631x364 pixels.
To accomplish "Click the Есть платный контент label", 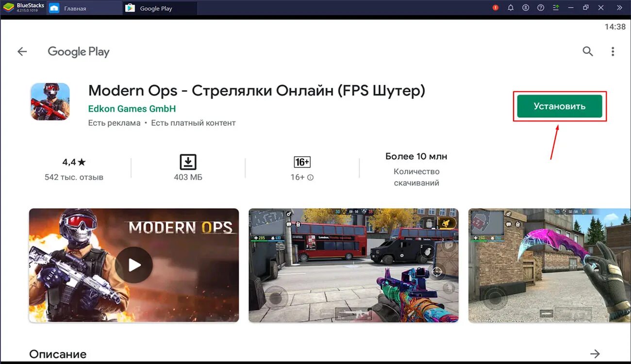I will (x=193, y=123).
